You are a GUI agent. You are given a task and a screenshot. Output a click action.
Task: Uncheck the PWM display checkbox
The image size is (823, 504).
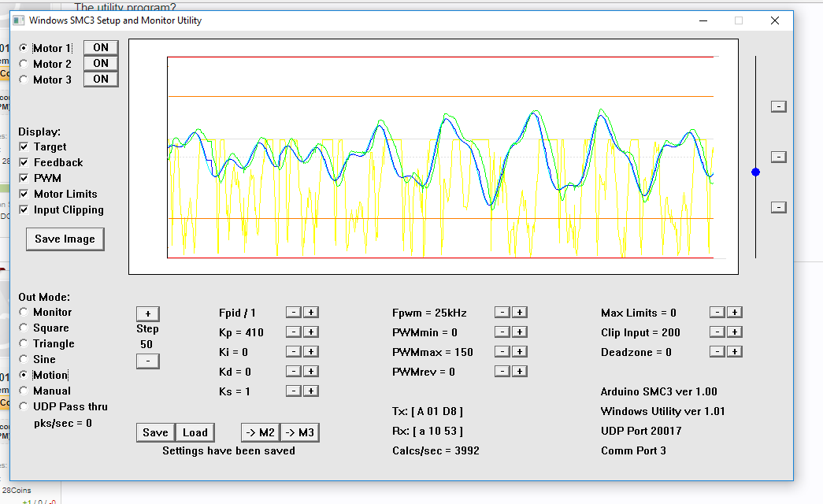tap(24, 178)
